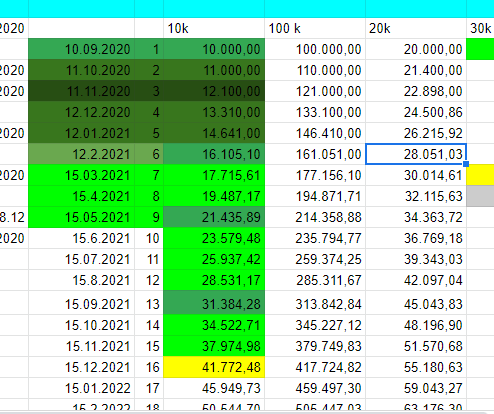Click the bright green cell 23.579,48
The height and width of the screenshot is (414, 494).
214,238
